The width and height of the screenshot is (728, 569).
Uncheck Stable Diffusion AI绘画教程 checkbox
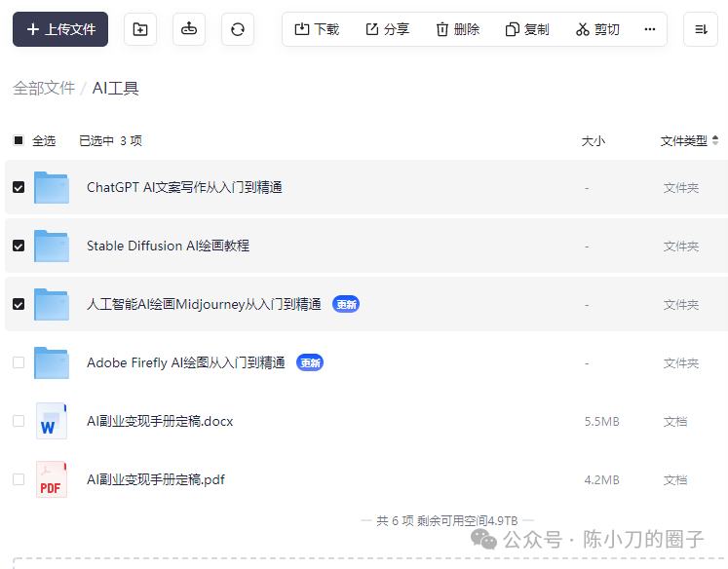pos(19,246)
